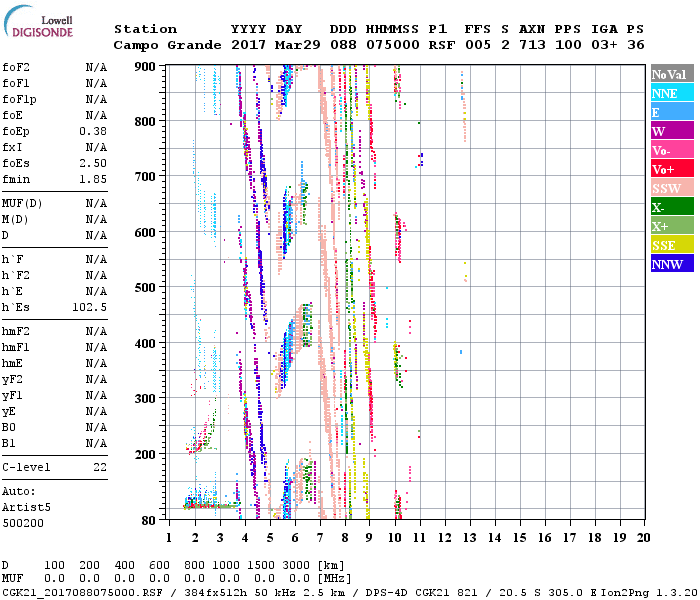Viewport: 700px width, 600px height.
Task: Select the X+ light green legend swatch
Action: tap(672, 226)
